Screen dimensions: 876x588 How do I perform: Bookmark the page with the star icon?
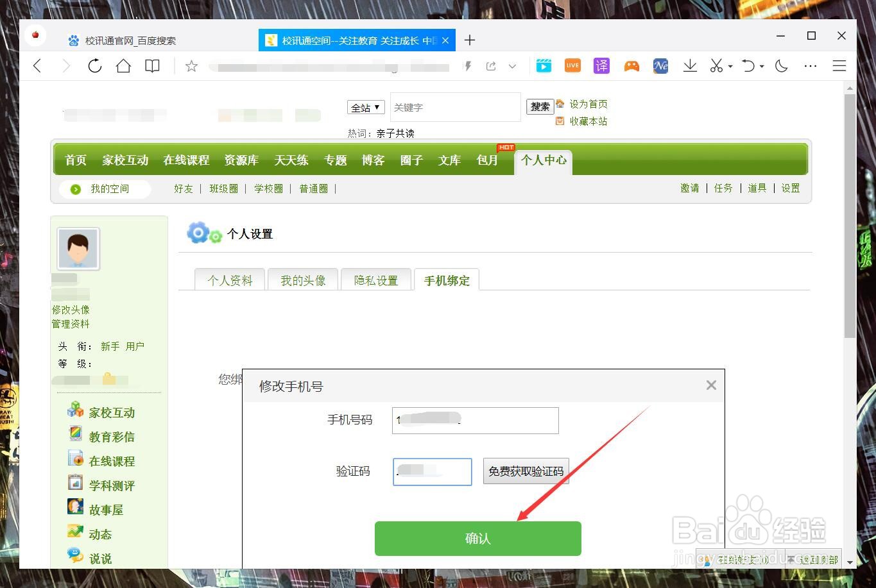(x=191, y=65)
